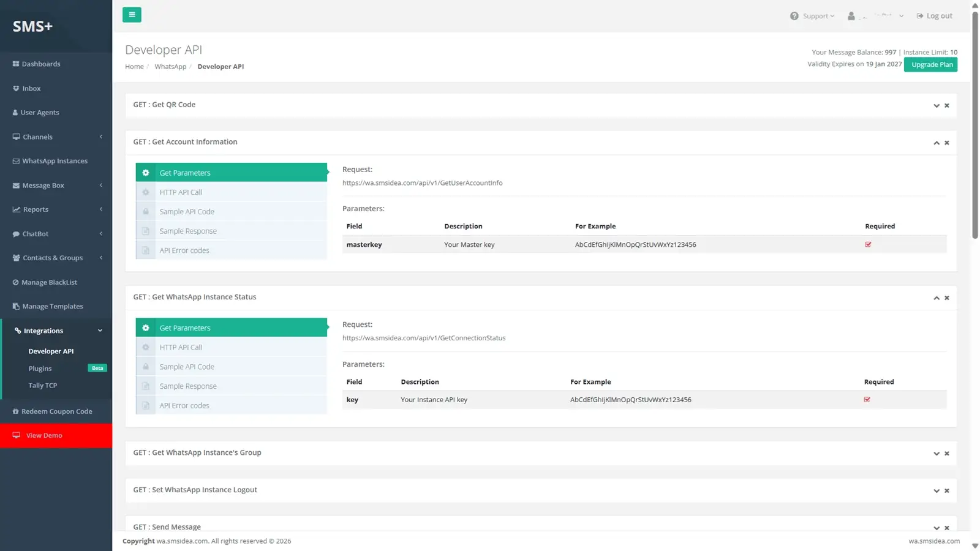Collapse the Get WhatsApp Instance Status section

click(936, 298)
